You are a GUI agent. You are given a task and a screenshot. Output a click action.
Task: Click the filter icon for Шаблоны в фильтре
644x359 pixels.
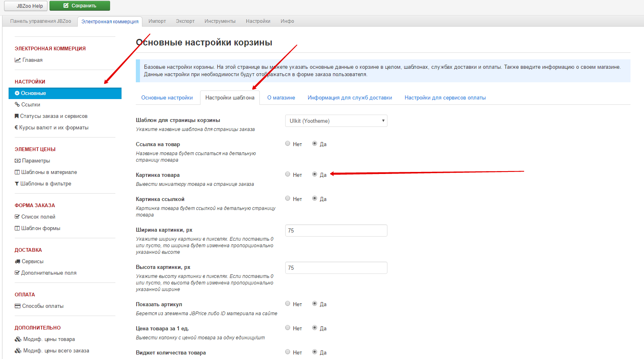17,184
